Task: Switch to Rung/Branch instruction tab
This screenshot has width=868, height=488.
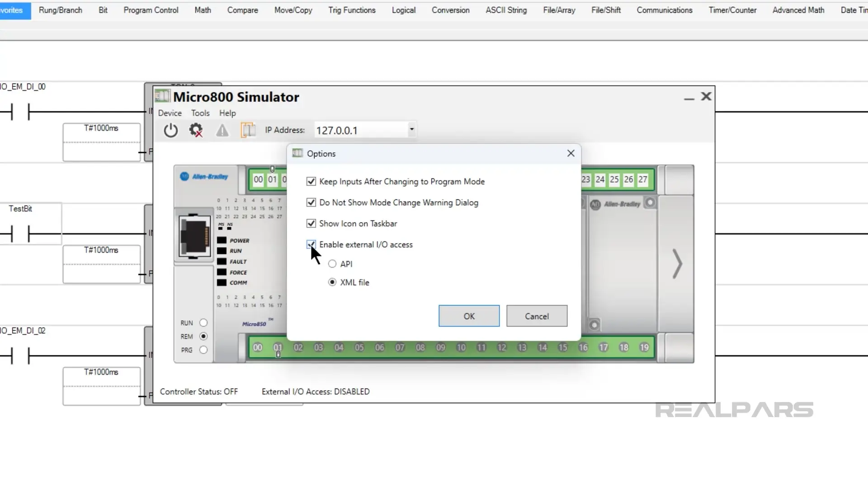Action: coord(61,10)
